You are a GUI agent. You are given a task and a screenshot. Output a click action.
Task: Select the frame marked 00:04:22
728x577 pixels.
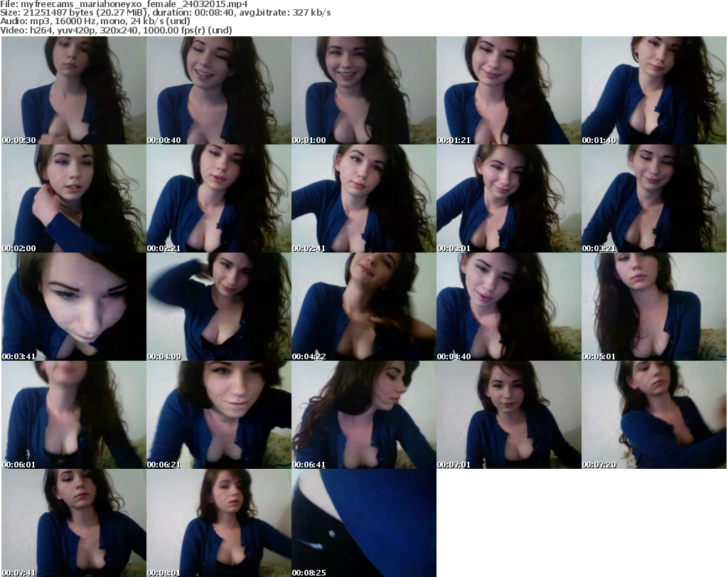pos(363,307)
